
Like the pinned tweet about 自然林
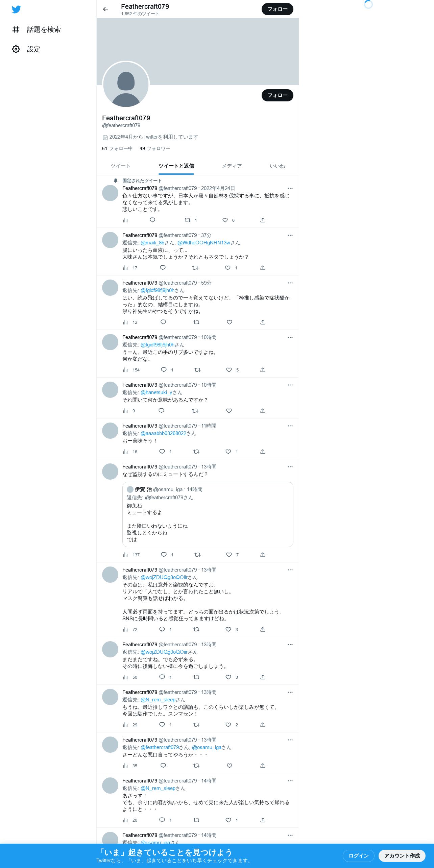[x=225, y=220]
